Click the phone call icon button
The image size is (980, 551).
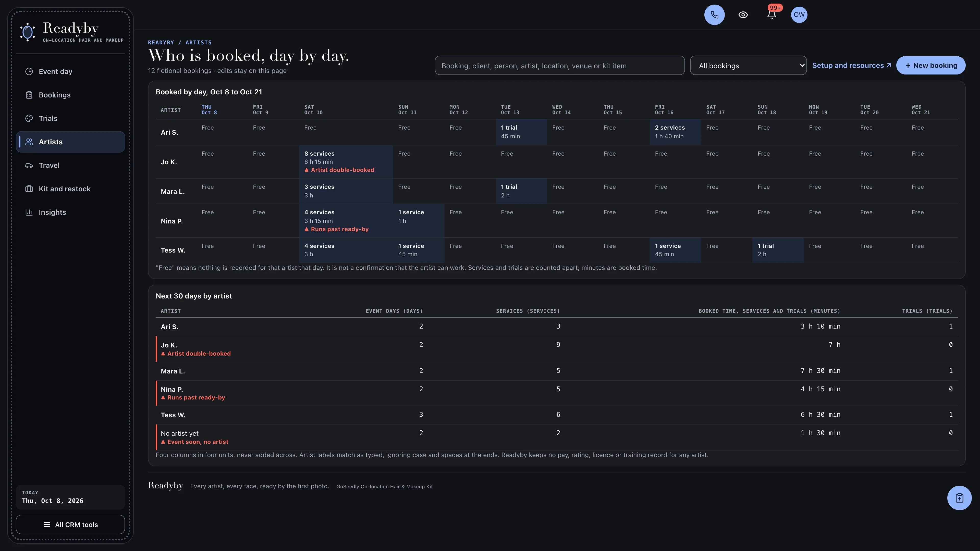pos(714,15)
